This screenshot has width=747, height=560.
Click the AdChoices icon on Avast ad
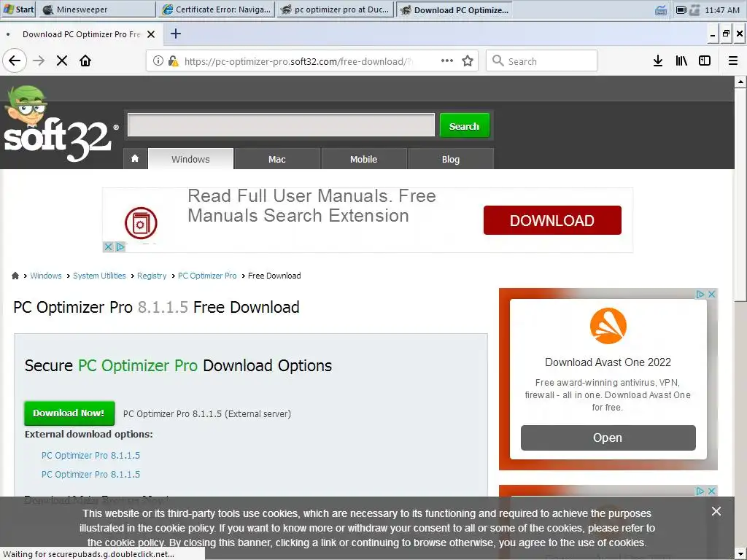pyautogui.click(x=700, y=295)
